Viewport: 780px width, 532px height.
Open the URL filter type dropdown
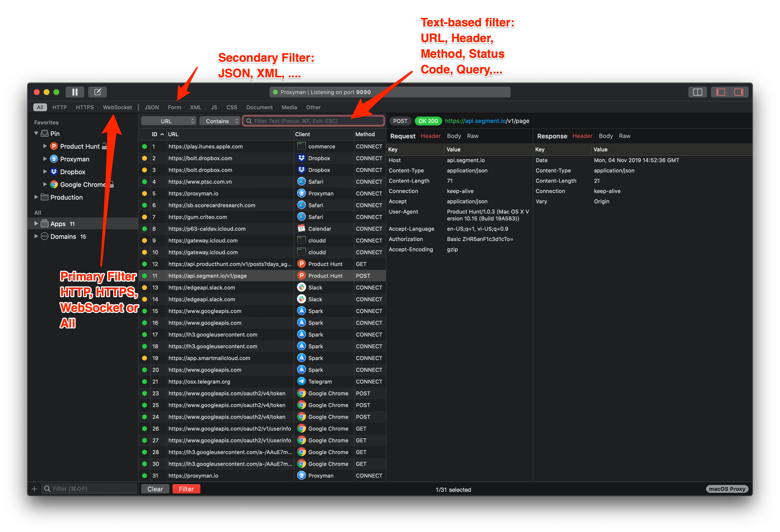coord(169,121)
